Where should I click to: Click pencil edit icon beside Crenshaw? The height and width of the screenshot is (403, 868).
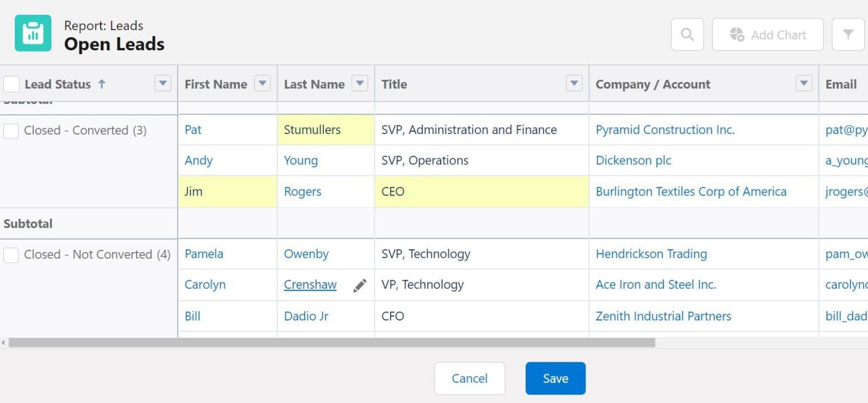click(359, 285)
